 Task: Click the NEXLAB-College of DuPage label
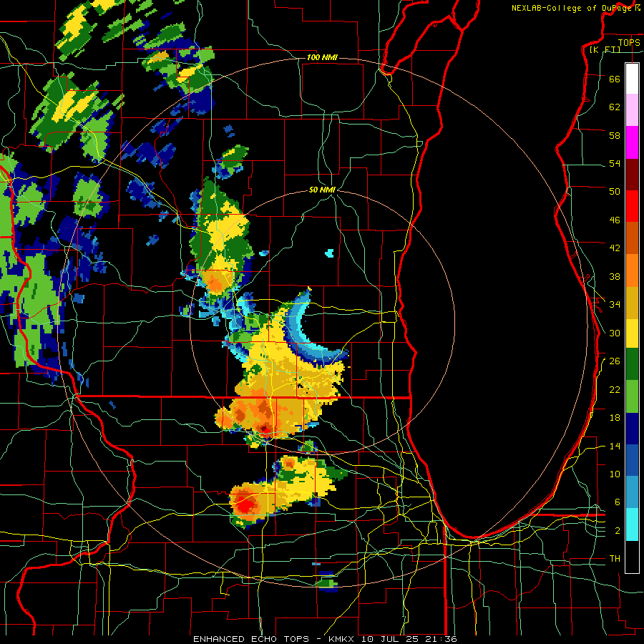pos(572,8)
